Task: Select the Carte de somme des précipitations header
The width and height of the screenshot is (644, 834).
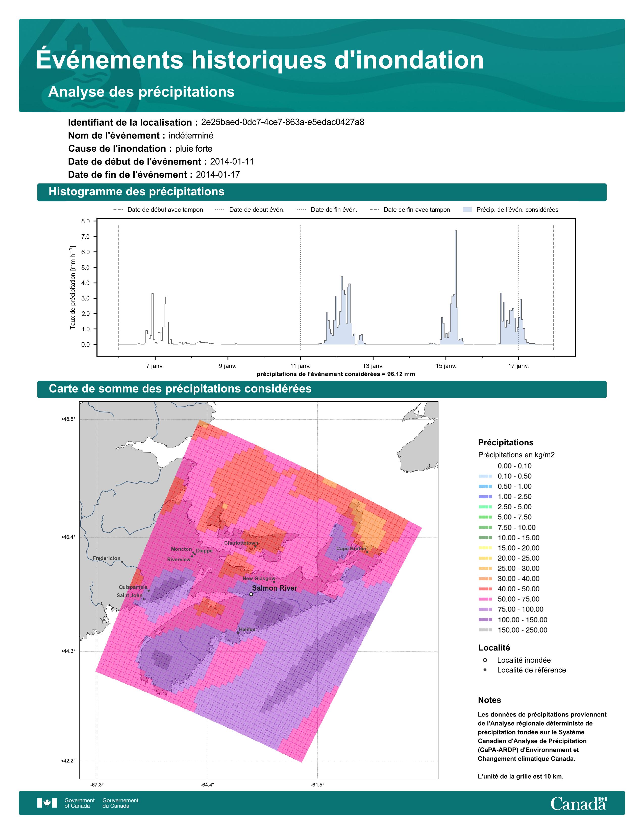Action: tap(321, 389)
